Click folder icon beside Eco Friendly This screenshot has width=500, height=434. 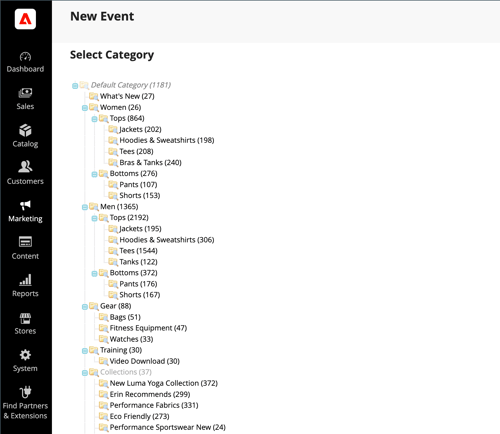click(104, 417)
